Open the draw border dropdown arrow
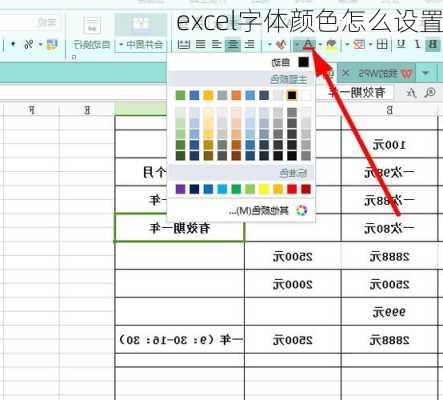This screenshot has height=400, width=443. point(348,44)
